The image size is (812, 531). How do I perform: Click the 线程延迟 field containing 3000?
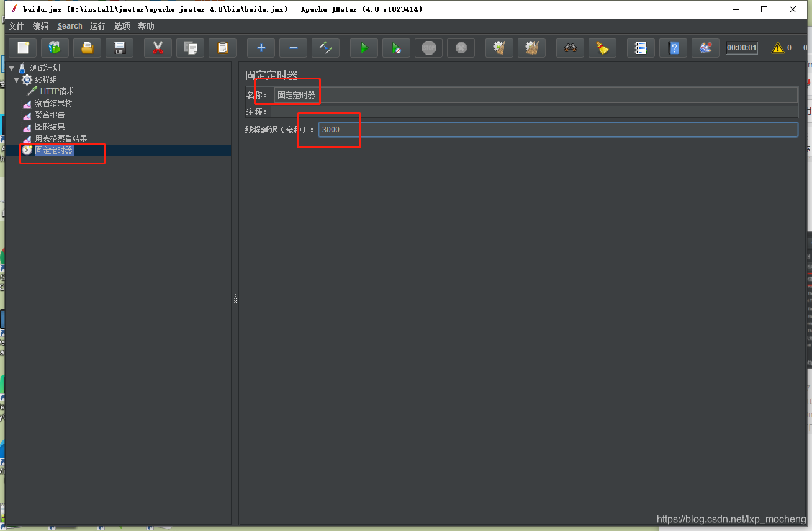coord(558,129)
